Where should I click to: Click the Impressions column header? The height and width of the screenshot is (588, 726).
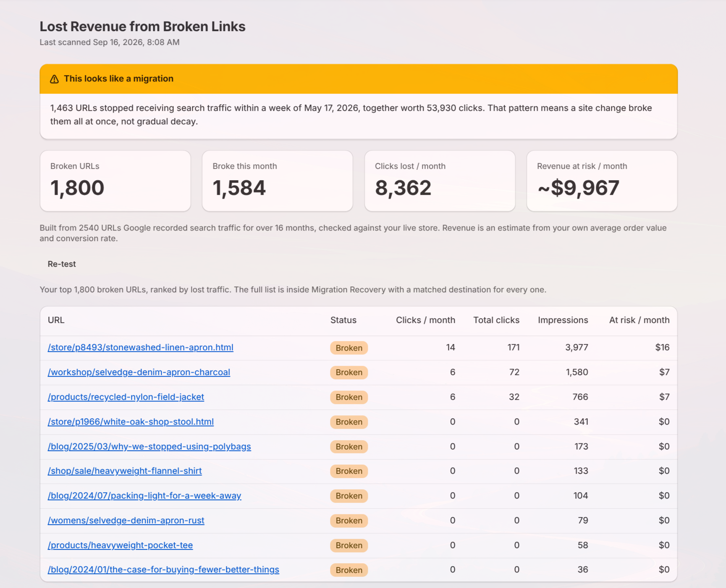click(563, 320)
